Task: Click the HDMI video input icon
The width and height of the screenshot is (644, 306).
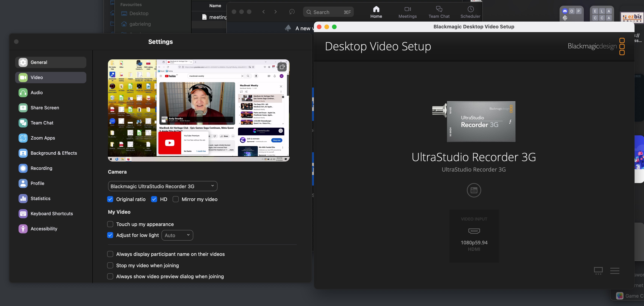Action: 474,231
